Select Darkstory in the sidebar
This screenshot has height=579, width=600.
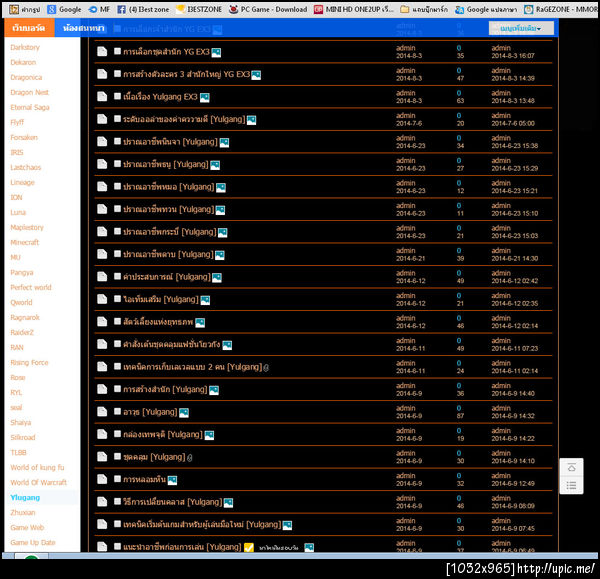pyautogui.click(x=25, y=47)
